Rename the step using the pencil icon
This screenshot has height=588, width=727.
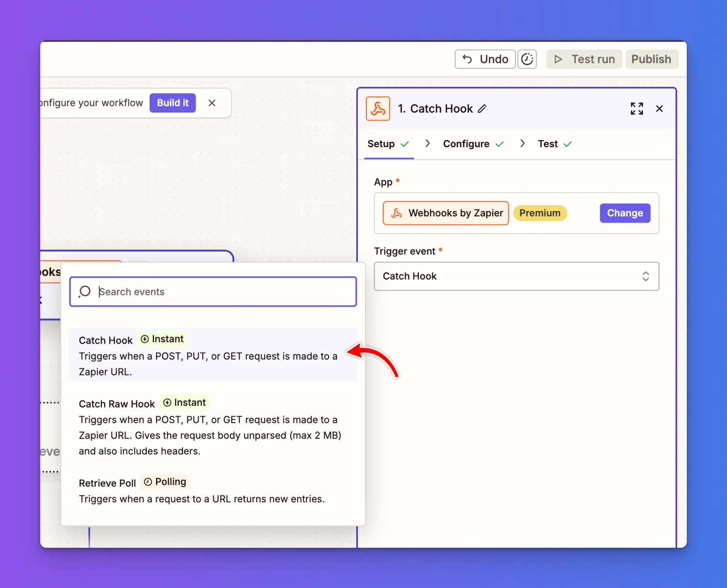(x=482, y=109)
